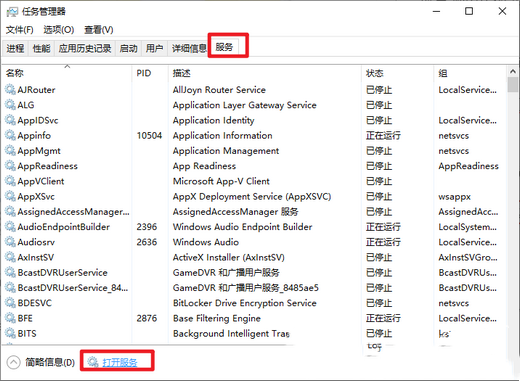Select the AppXSvc service name
This screenshot has width=520, height=381.
coord(36,197)
